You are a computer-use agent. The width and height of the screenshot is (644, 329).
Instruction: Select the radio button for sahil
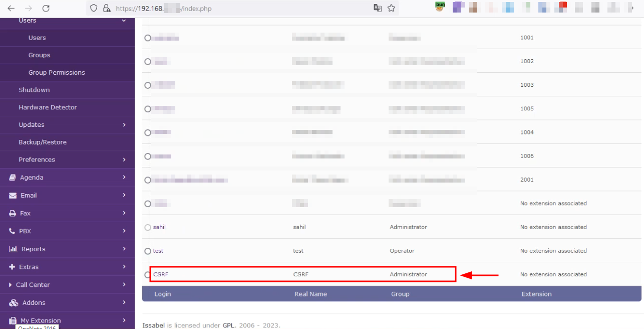pos(148,228)
